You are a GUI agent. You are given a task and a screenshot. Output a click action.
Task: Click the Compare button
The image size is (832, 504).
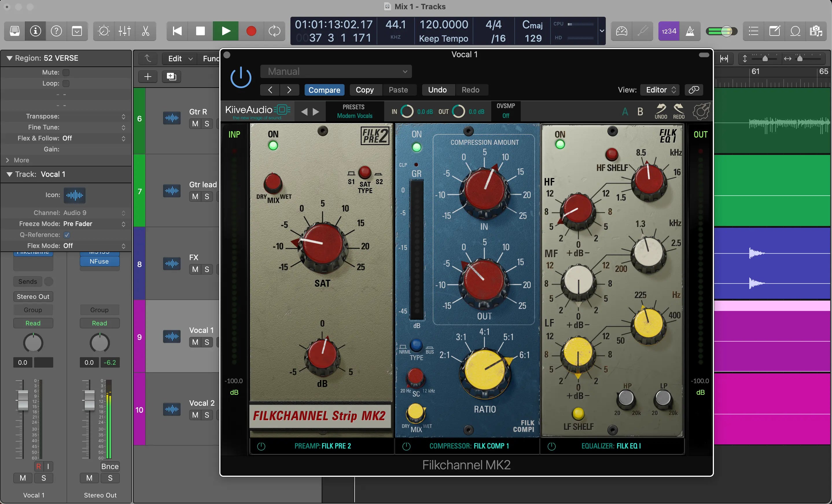click(324, 90)
